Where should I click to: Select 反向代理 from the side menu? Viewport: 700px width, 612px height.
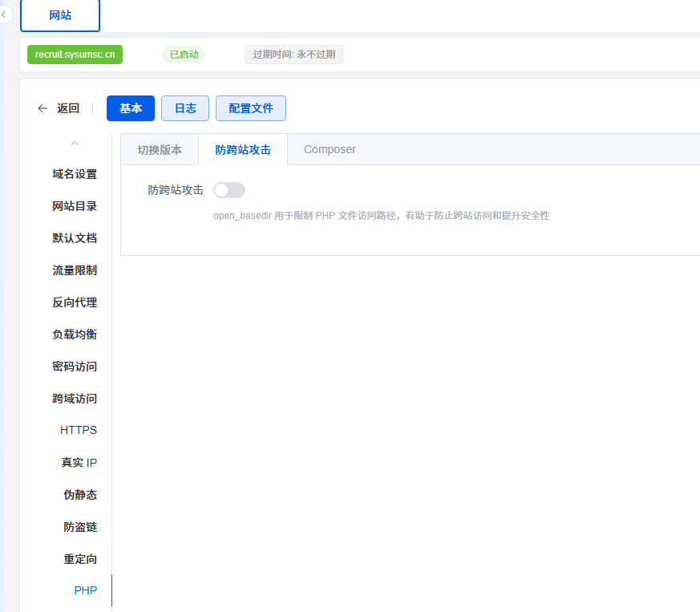75,302
